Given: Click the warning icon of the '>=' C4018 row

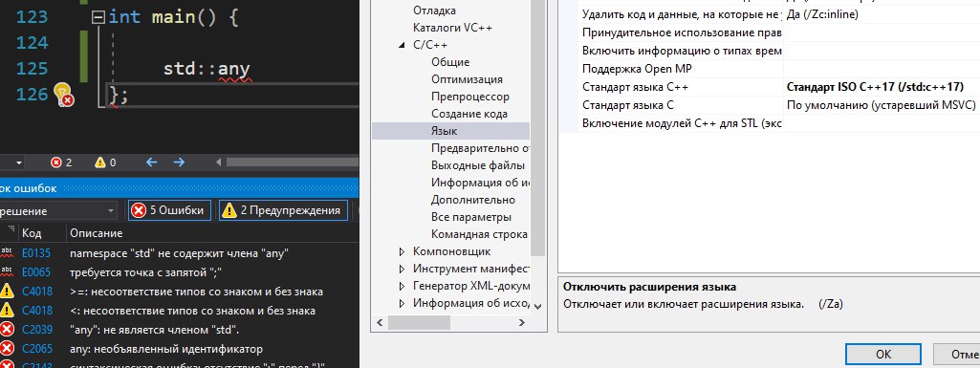Looking at the screenshot, I should (7, 292).
